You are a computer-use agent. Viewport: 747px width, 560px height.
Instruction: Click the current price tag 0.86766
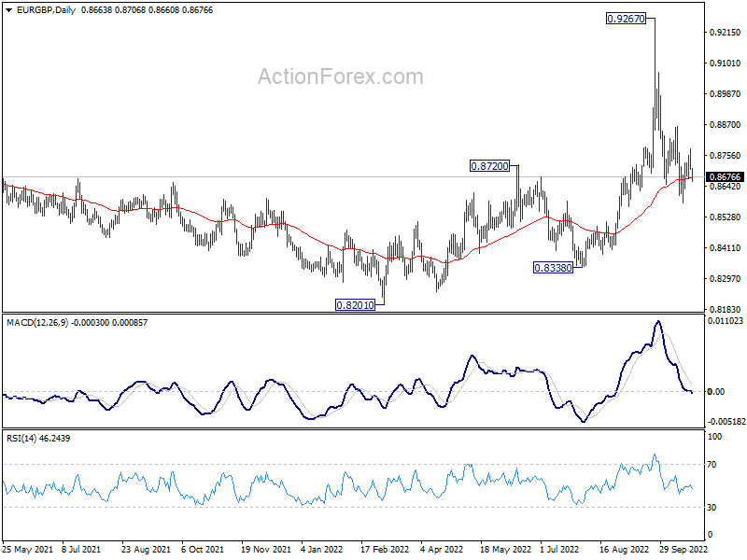point(725,176)
